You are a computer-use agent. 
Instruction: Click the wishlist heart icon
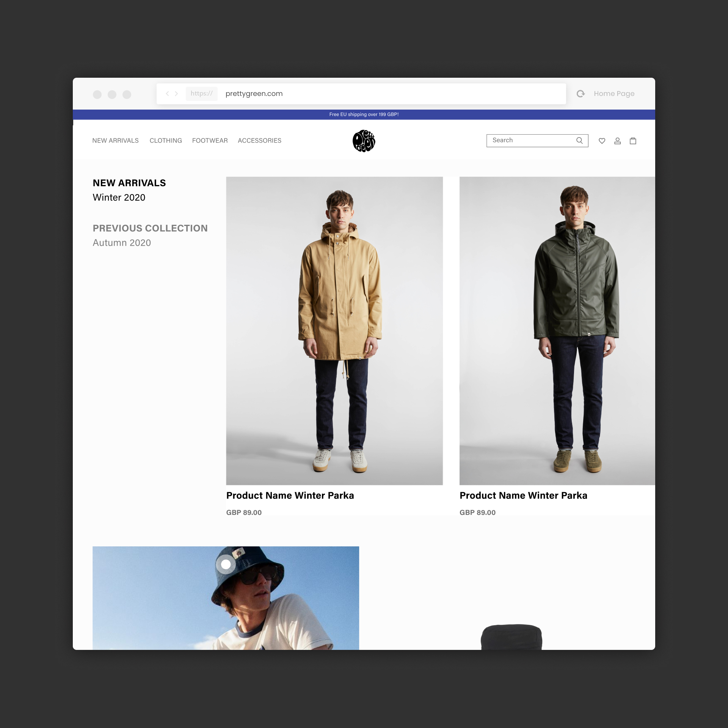click(x=602, y=141)
